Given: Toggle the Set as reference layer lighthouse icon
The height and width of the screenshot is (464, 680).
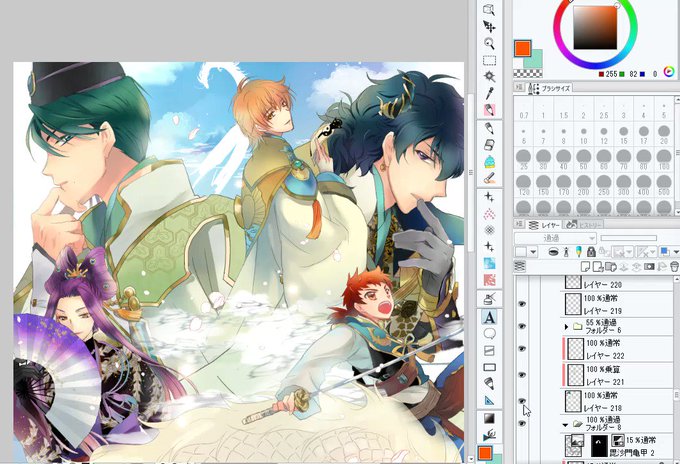Looking at the screenshot, I should pyautogui.click(x=566, y=252).
